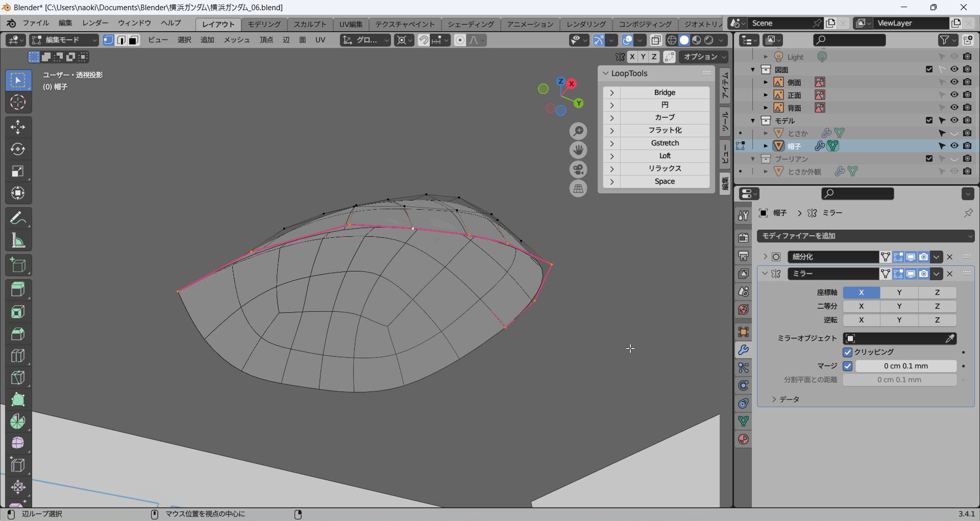Screen dimensions: 980x521
Task: Activate the Measure ruler tool
Action: coord(18,240)
